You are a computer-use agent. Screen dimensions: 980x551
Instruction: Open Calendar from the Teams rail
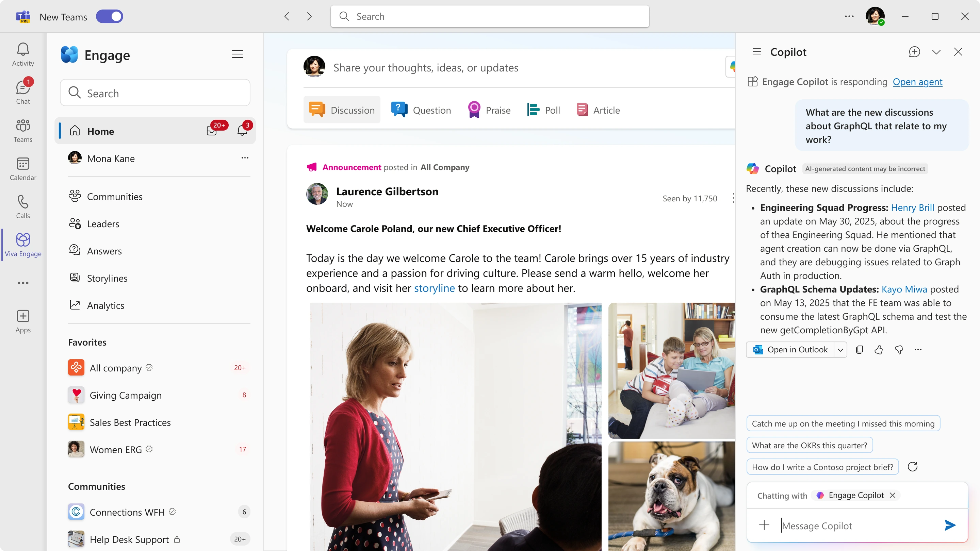tap(23, 168)
